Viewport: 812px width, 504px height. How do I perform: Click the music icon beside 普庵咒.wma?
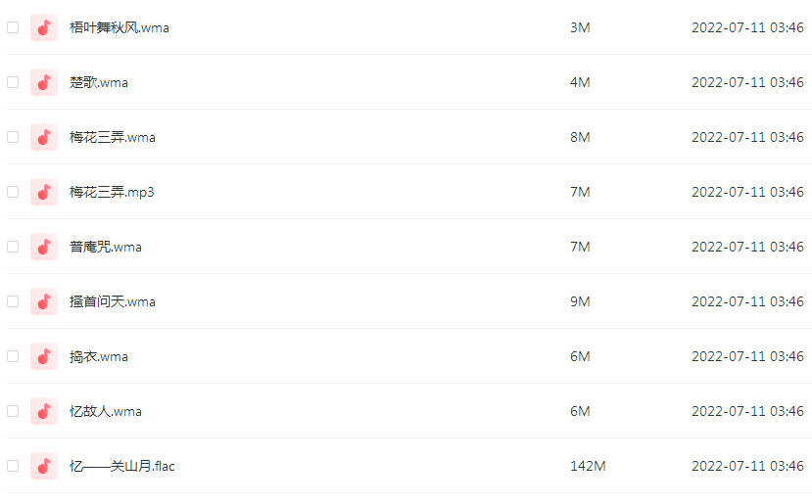click(44, 247)
